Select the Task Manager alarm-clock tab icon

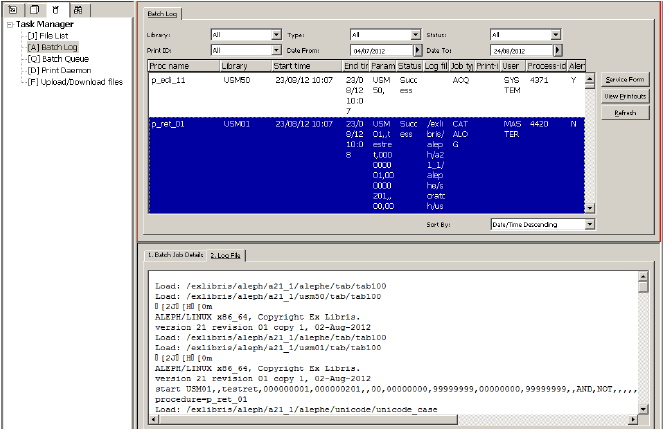tap(56, 10)
